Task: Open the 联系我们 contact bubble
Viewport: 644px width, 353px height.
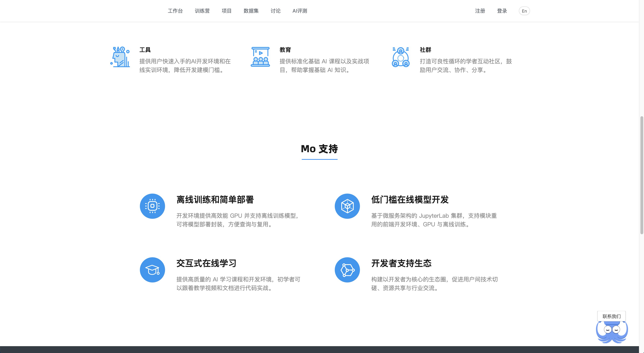Action: click(611, 316)
